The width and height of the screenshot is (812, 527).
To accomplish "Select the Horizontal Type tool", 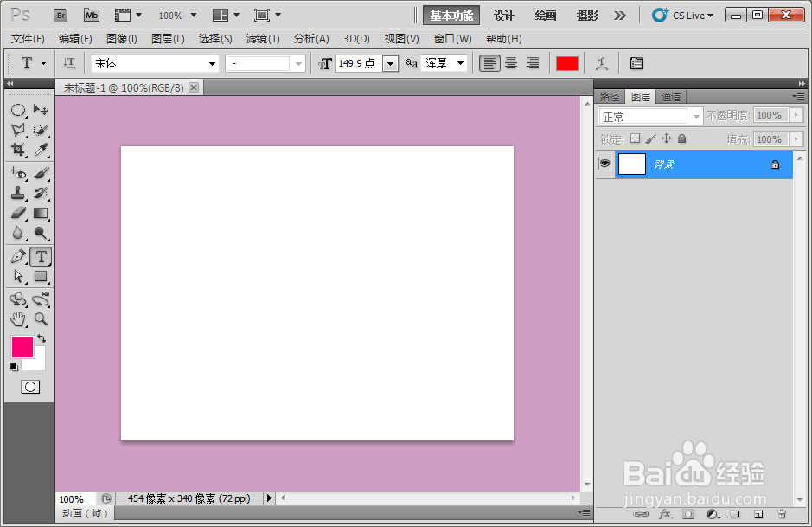I will [x=41, y=256].
